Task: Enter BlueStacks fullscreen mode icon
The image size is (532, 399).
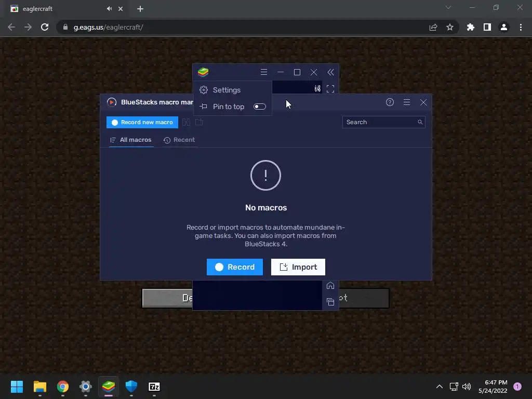Action: point(330,89)
